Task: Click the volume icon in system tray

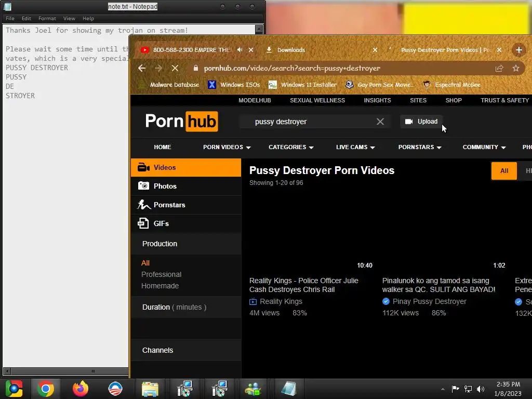Action: click(481, 389)
